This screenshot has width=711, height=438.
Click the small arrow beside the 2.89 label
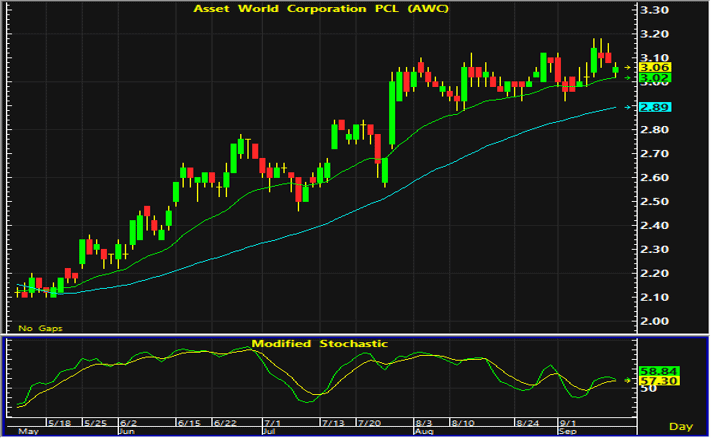(x=628, y=107)
